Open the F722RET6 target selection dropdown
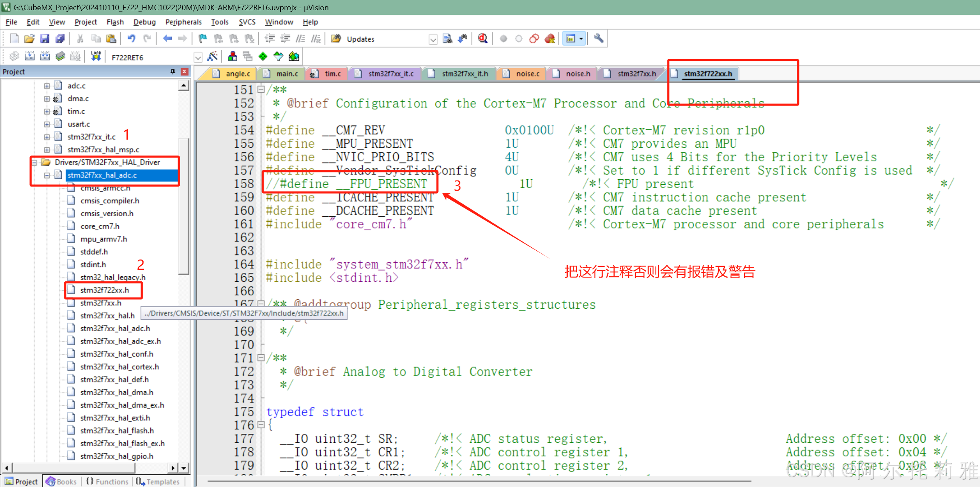Viewport: 980px width, 487px height. (x=198, y=56)
